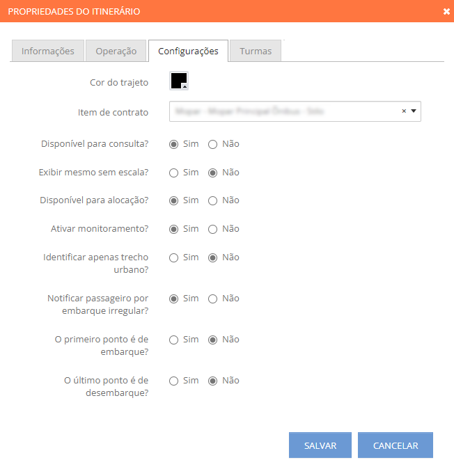Choose Sim for Exibir mesmo sem escala

173,173
